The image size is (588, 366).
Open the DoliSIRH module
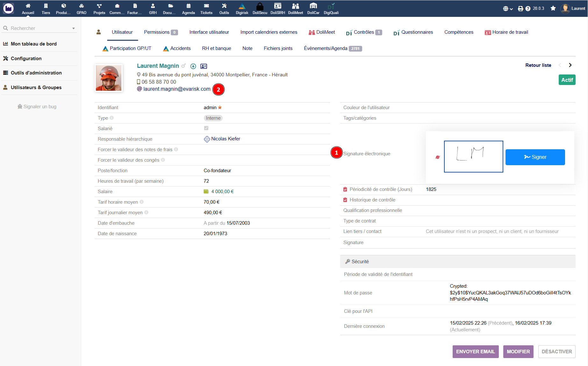278,9
